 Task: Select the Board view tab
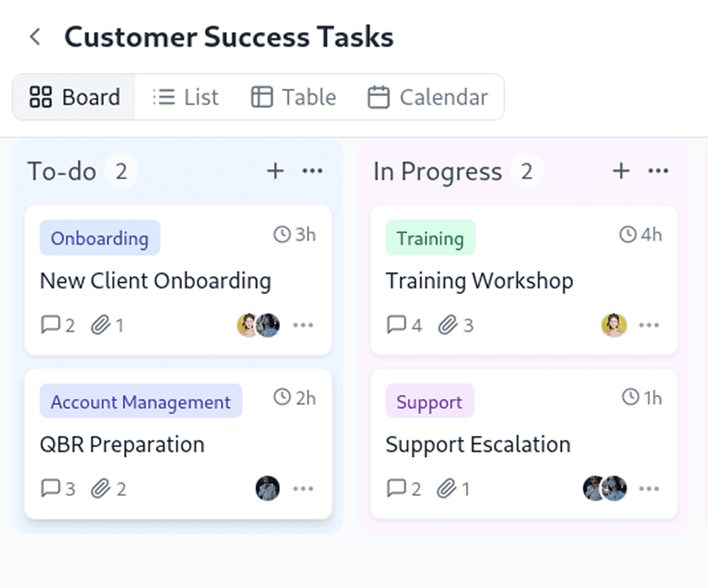[75, 97]
